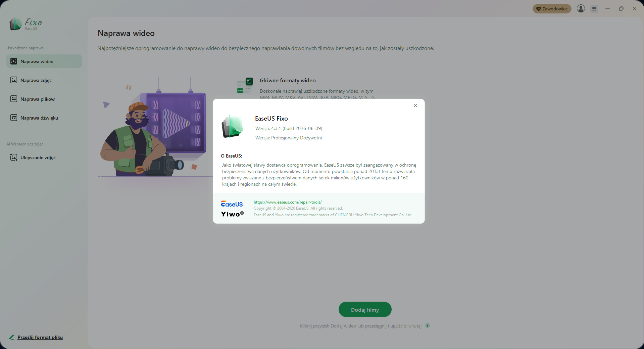This screenshot has height=349, width=644.
Task: Click the Uszkodzona naprawa section label
Action: pyautogui.click(x=25, y=48)
